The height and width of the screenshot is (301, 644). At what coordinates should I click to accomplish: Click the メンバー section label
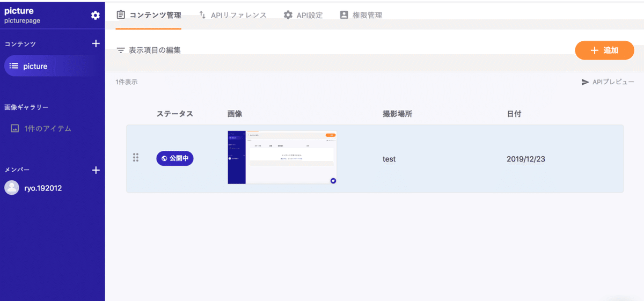[x=17, y=170]
